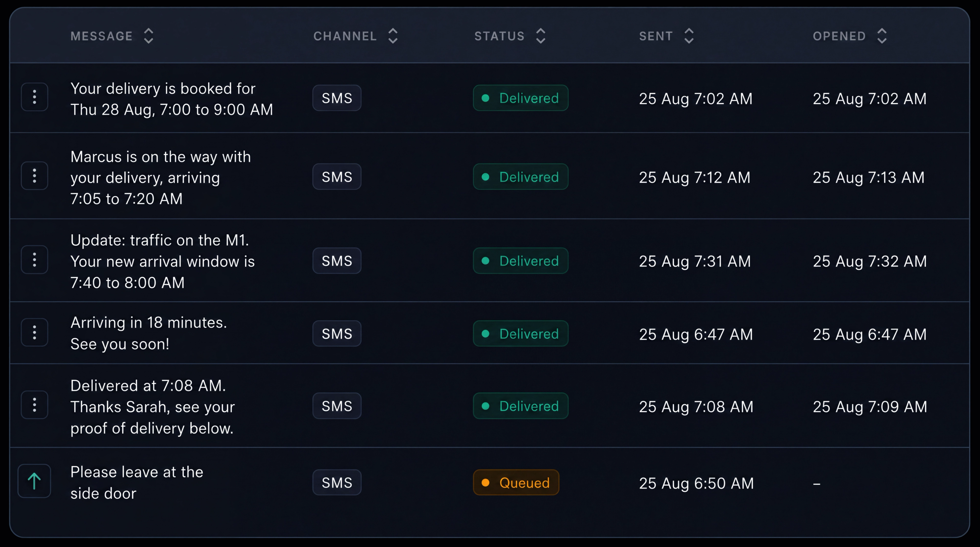Sort table by Status column arrows
The width and height of the screenshot is (980, 547).
click(541, 36)
